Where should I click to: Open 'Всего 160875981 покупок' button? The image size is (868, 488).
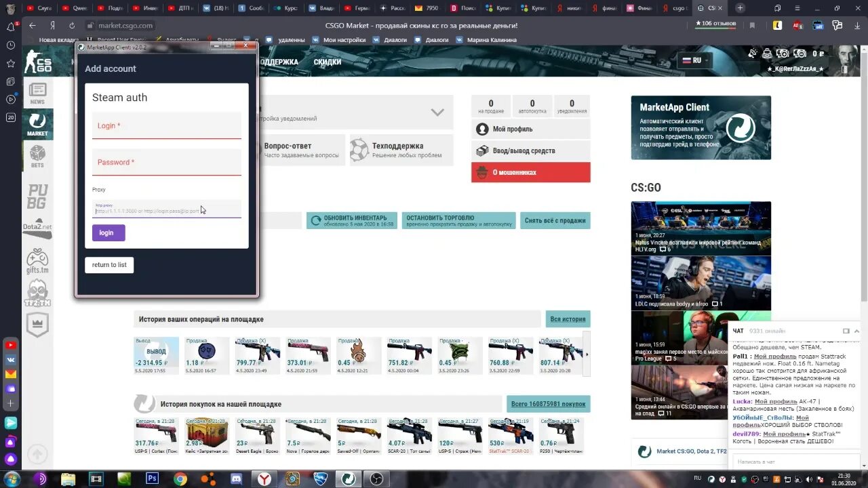pyautogui.click(x=549, y=404)
